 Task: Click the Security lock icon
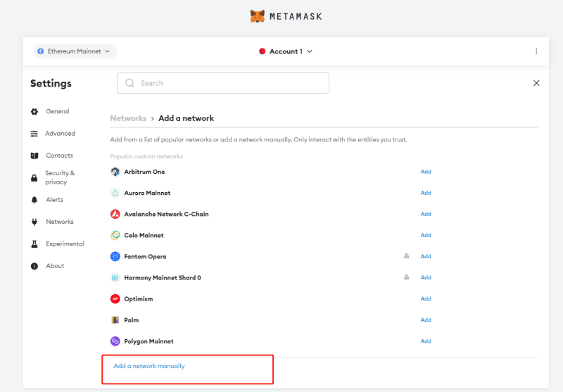34,177
